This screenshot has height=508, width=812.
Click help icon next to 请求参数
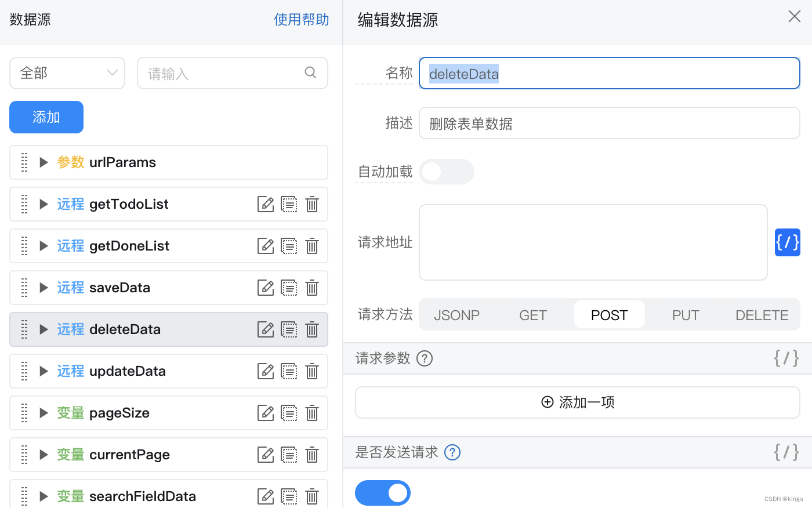pyautogui.click(x=425, y=358)
